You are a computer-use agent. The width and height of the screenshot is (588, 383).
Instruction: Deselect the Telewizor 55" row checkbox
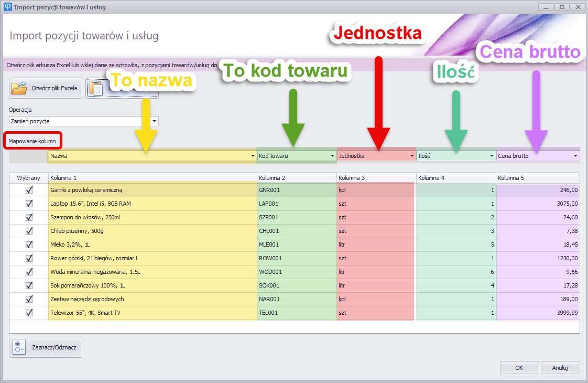29,313
